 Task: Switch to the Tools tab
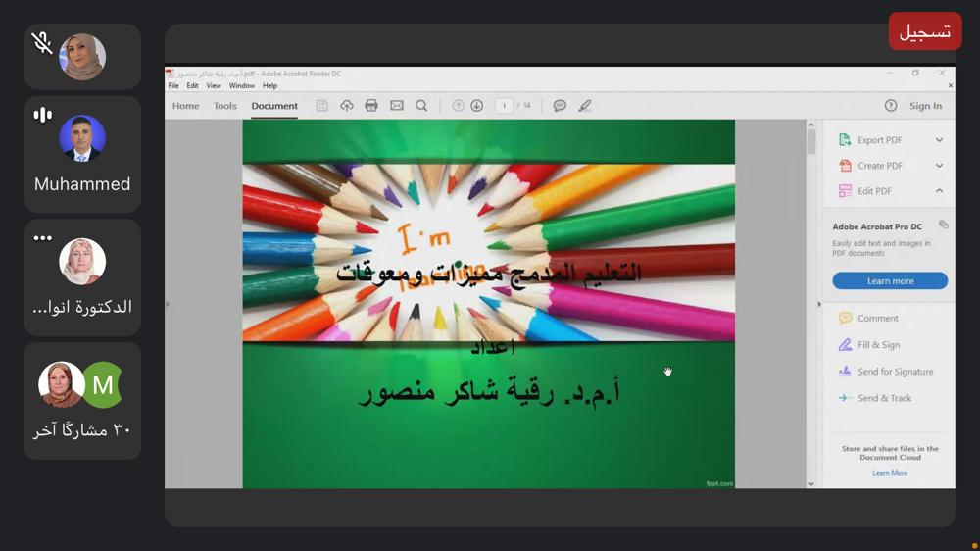click(x=225, y=106)
